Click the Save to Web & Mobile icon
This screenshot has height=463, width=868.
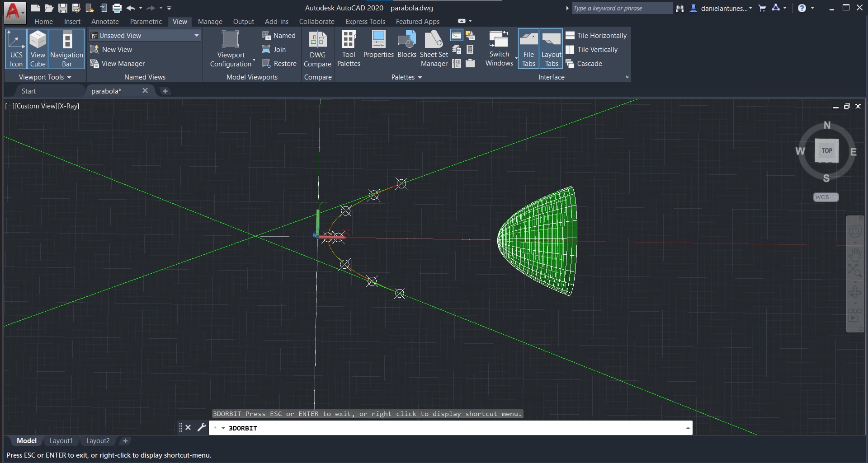104,8
